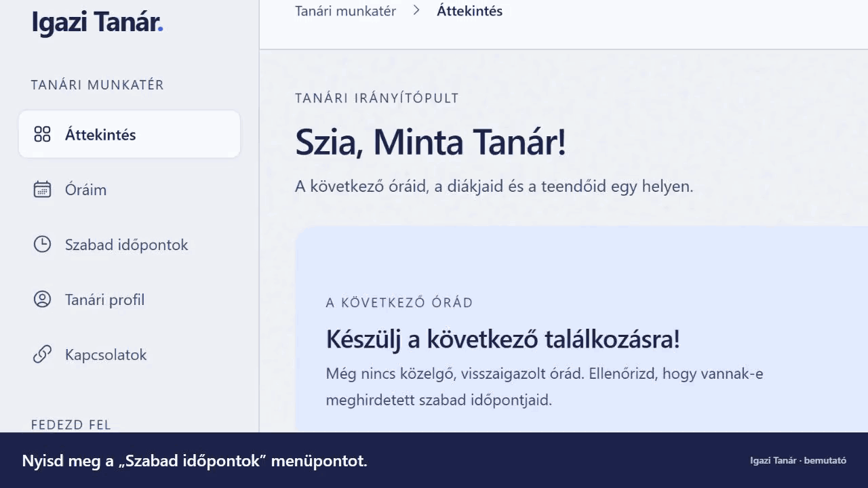Viewport: 868px width, 488px height.
Task: Click the breadcrumb chevron separator
Action: [416, 11]
